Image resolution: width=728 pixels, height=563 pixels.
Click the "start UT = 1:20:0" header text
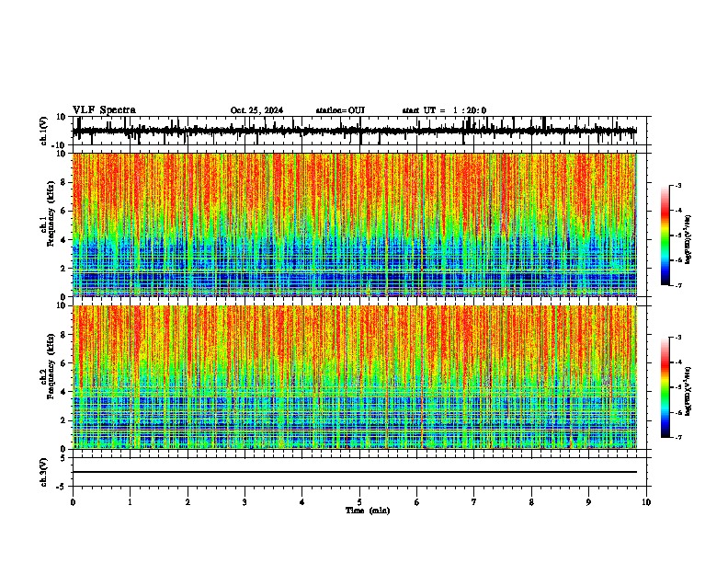click(x=444, y=110)
